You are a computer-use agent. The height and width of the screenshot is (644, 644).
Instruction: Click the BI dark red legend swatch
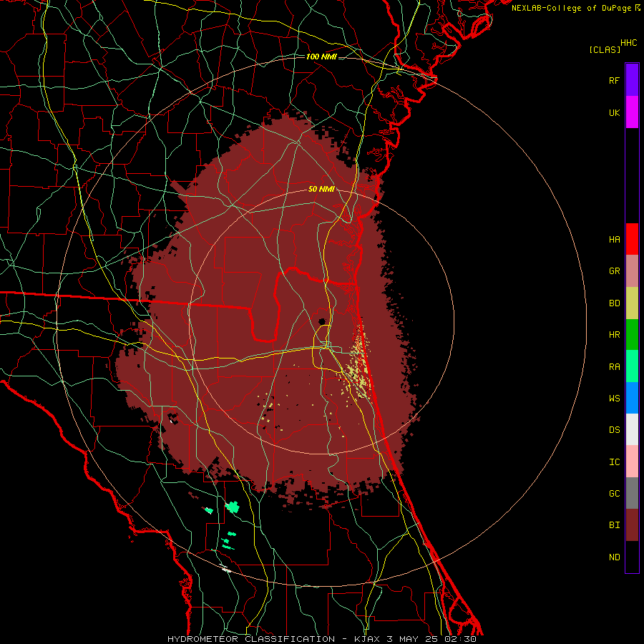632,525
